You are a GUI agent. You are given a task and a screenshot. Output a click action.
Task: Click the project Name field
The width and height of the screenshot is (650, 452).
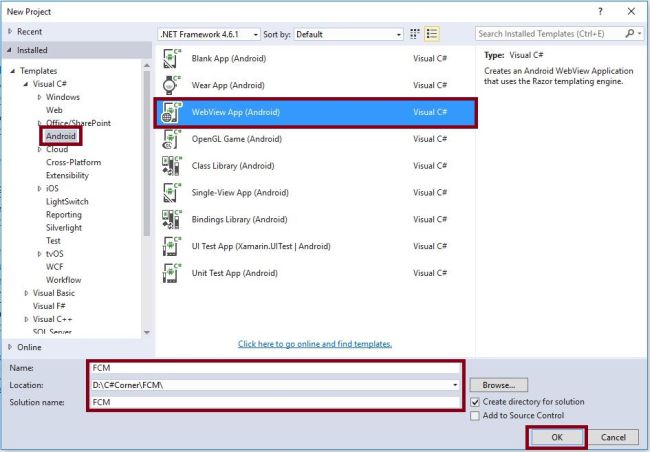[x=276, y=368]
